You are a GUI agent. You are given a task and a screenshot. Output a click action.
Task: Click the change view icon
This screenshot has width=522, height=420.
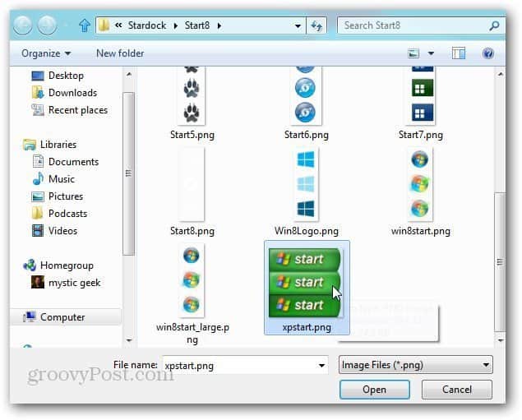[413, 53]
